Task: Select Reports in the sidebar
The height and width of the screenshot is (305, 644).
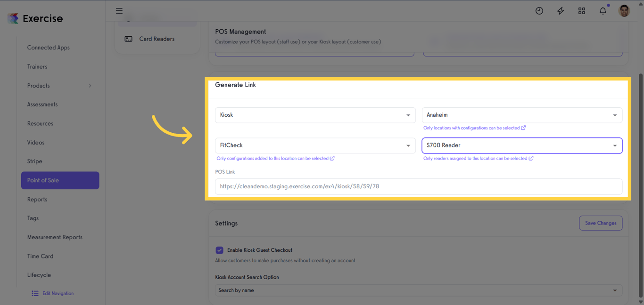Action: 37,199
